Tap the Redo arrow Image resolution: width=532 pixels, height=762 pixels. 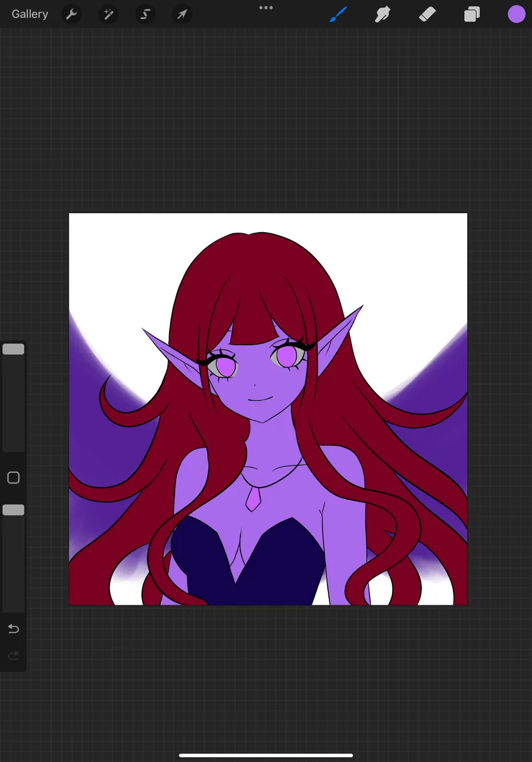click(13, 655)
